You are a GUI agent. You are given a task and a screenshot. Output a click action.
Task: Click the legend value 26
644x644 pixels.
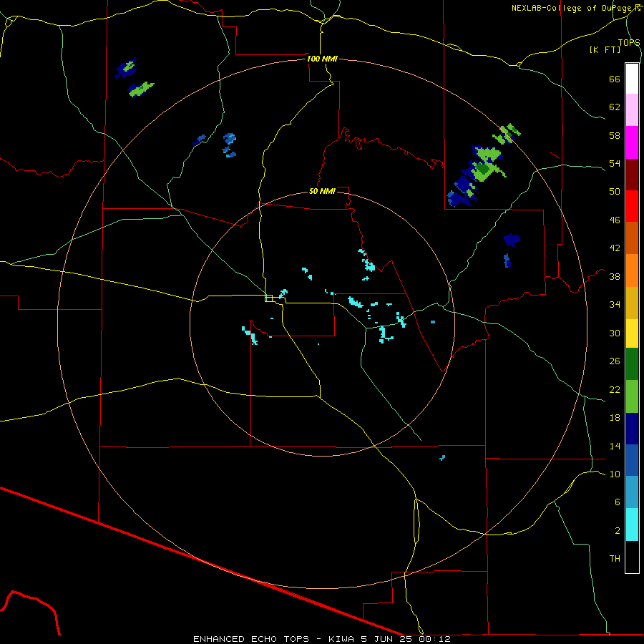615,361
